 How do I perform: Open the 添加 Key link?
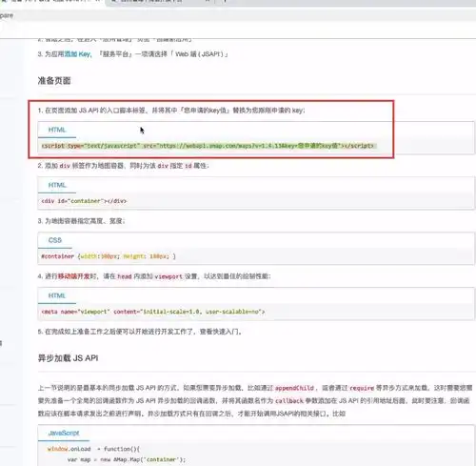(77, 54)
